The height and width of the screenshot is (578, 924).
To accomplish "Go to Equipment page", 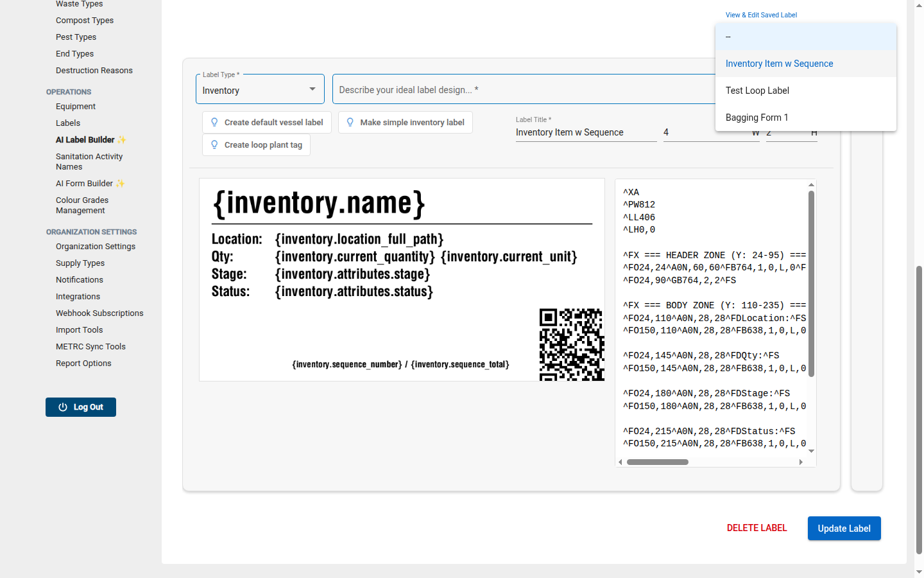I will point(76,107).
